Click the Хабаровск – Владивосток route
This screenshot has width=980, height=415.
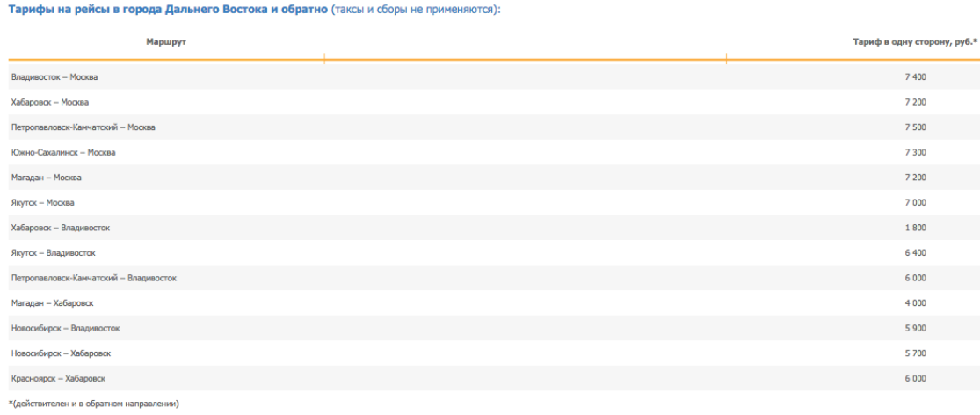(x=61, y=228)
